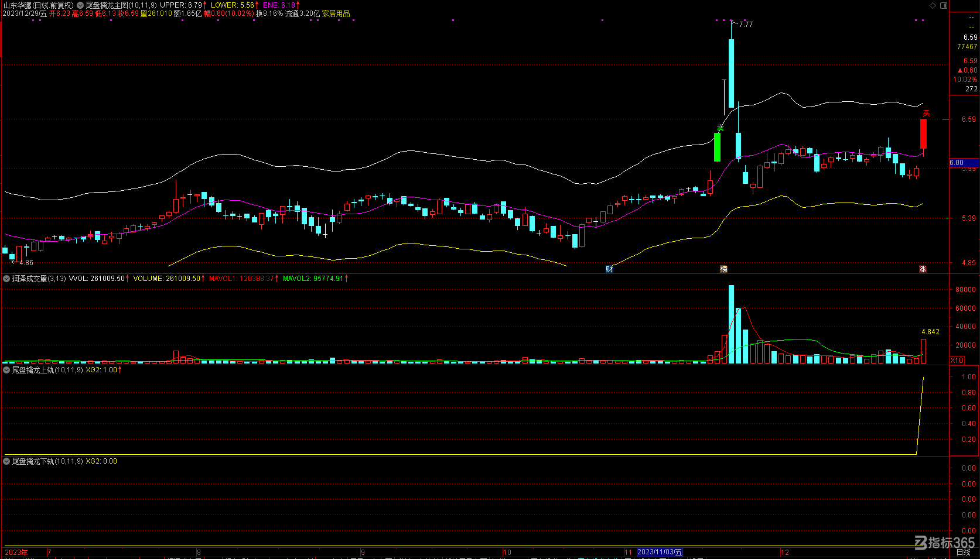Click the 6.00 price tag on the price axis
This screenshot has height=559, width=980.
(x=964, y=163)
